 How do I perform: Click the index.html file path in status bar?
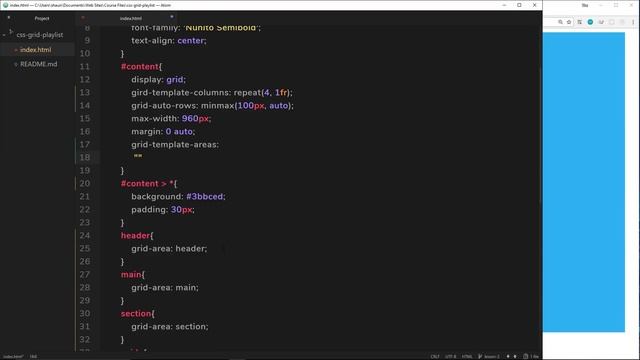pyautogui.click(x=13, y=356)
